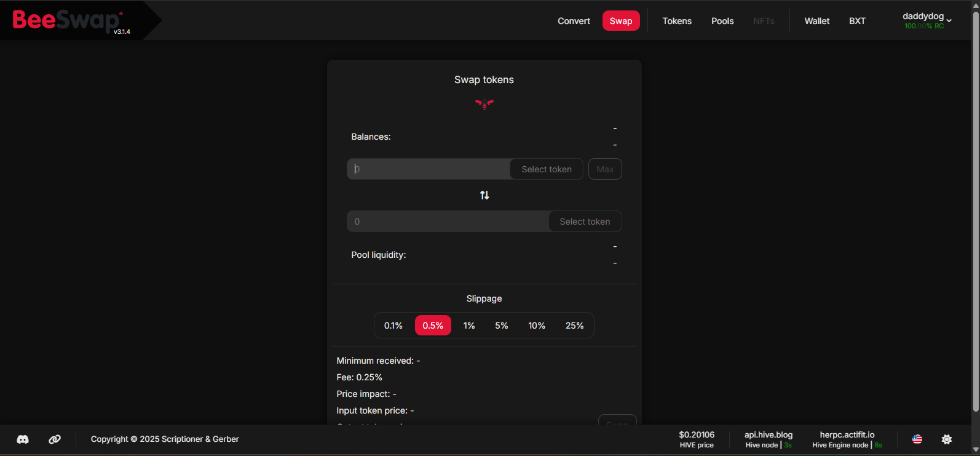
Task: Click the chain link icon in footer
Action: [55, 439]
